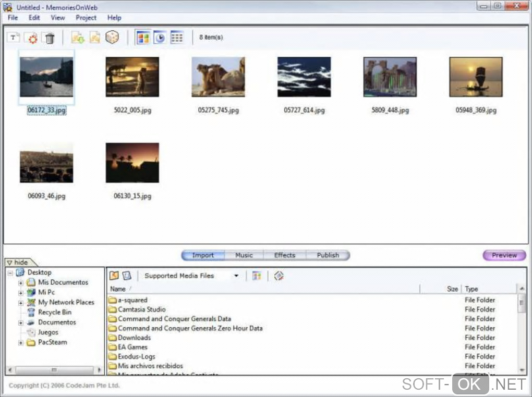Viewport: 532px width, 397px height.
Task: Click the trash can delete icon
Action: pyautogui.click(x=50, y=38)
